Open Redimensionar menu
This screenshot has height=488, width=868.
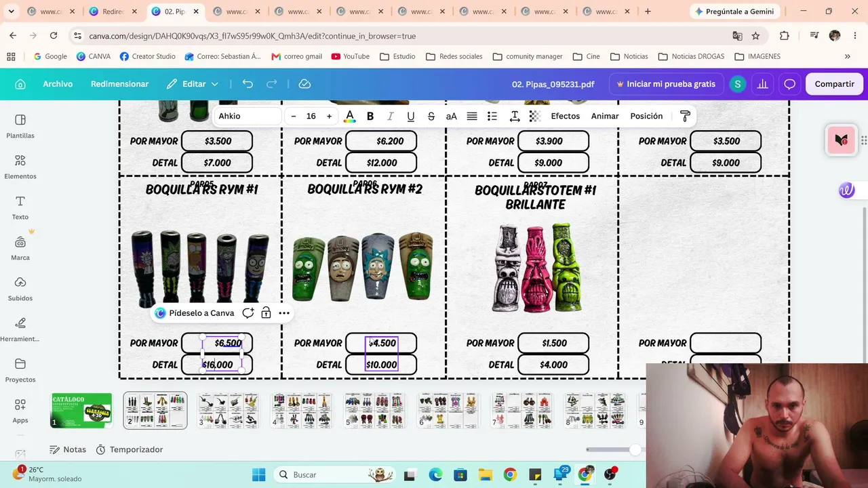click(x=119, y=84)
